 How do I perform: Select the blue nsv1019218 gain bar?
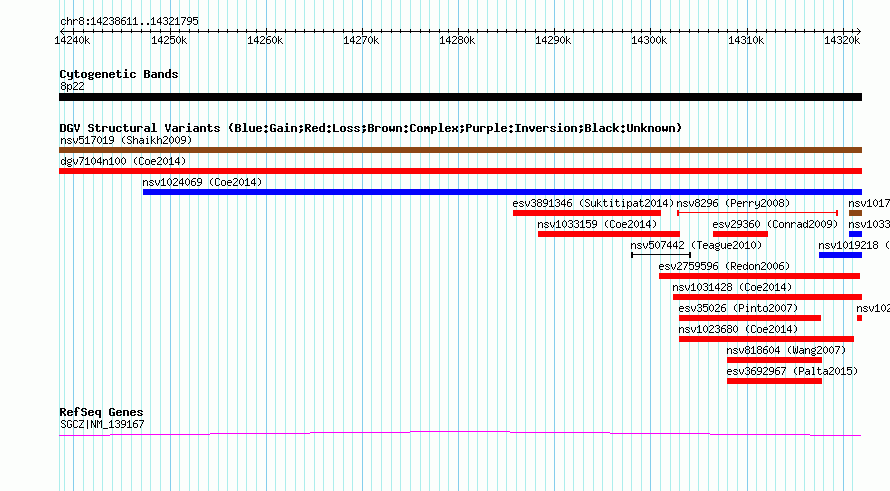[841, 255]
